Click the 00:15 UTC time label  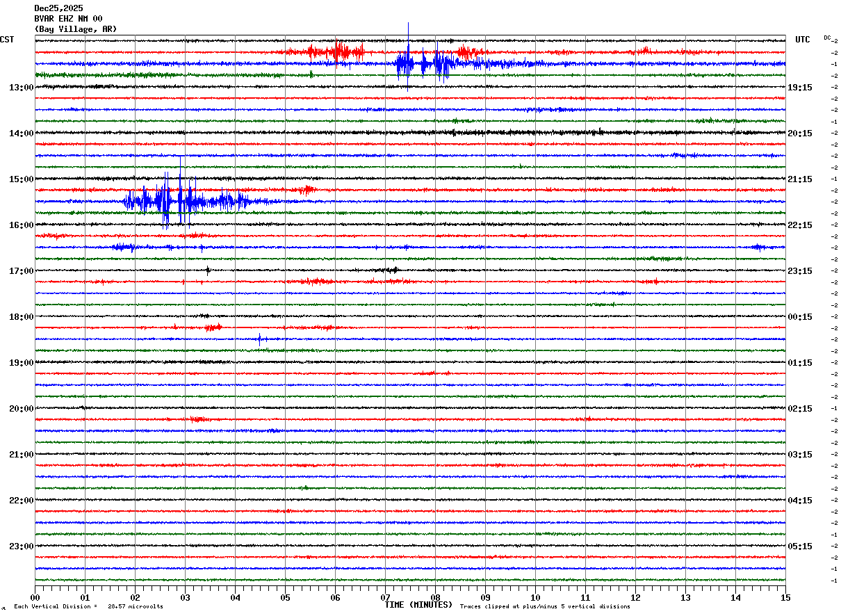point(800,317)
